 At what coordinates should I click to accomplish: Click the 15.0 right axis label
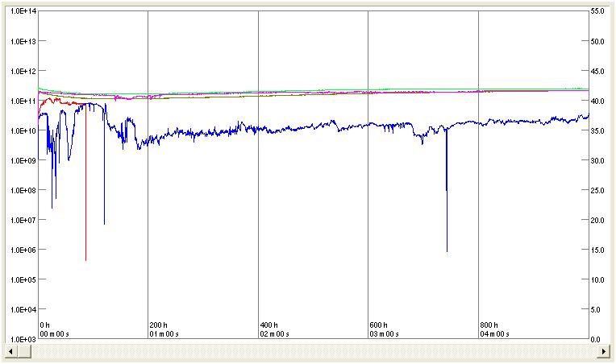tap(597, 250)
